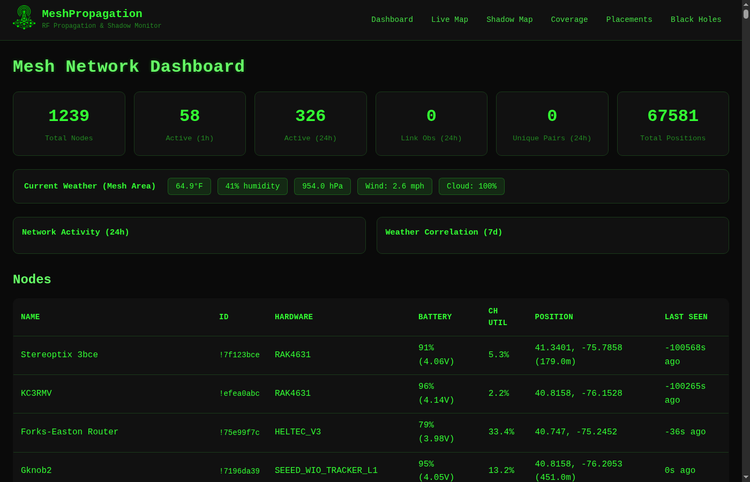
Task: Click the 64.9°F temperature badge
Action: pyautogui.click(x=189, y=186)
